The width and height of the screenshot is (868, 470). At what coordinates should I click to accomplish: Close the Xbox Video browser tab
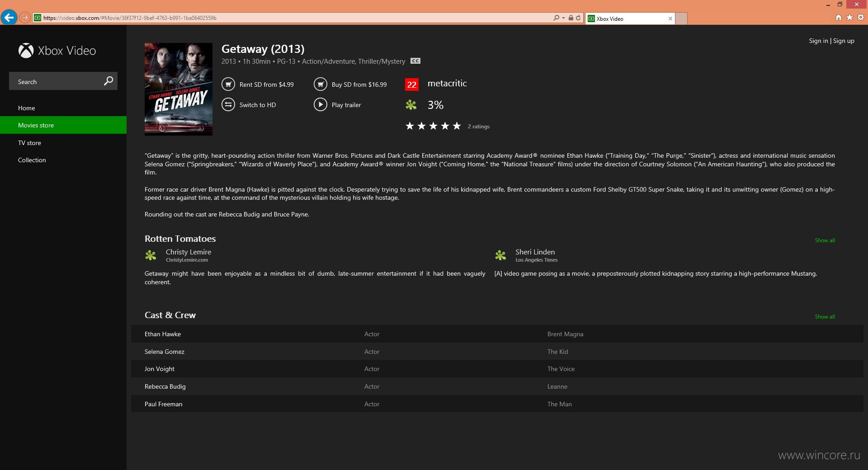(x=670, y=19)
